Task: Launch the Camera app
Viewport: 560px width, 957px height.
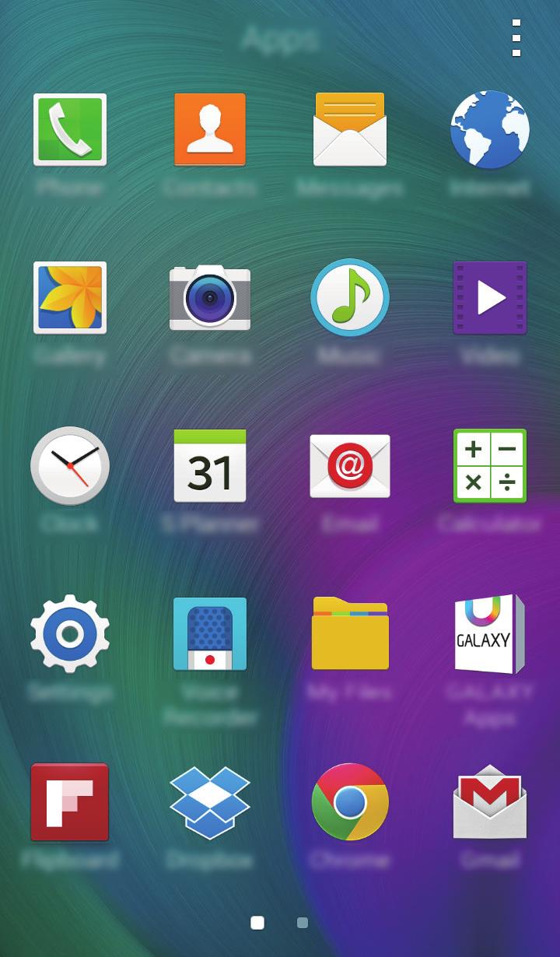Action: [210, 297]
